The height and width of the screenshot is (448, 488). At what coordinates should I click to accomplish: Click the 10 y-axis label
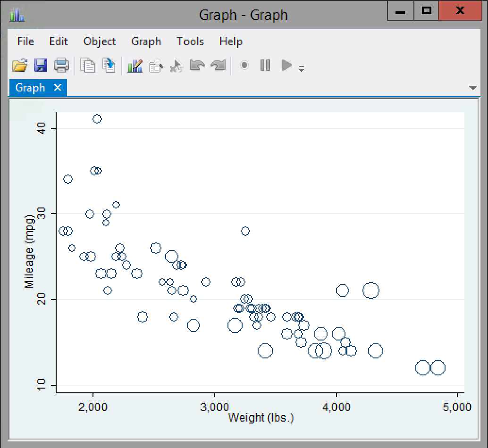42,385
